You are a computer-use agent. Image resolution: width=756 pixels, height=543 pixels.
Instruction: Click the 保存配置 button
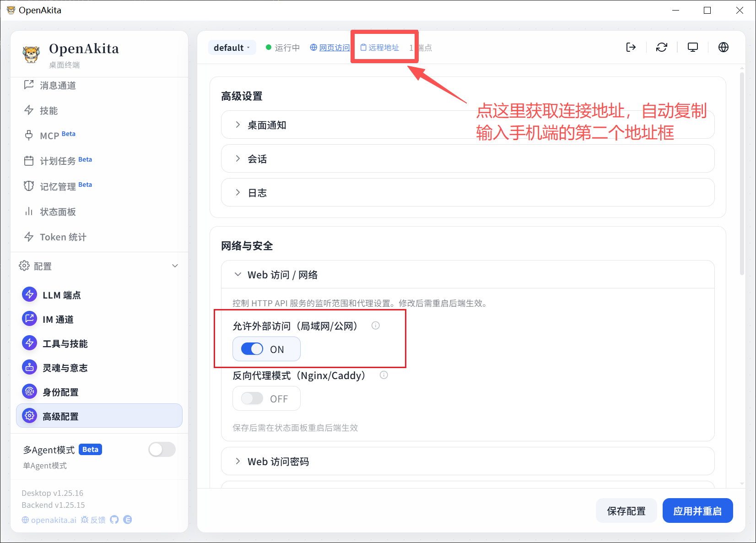click(x=626, y=510)
